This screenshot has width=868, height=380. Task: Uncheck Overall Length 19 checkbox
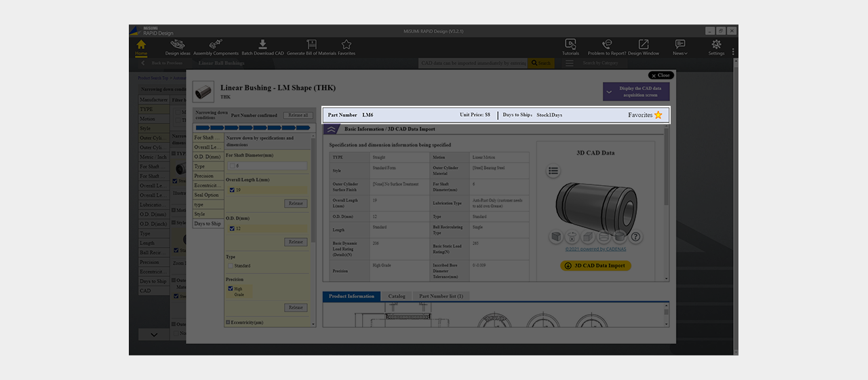pyautogui.click(x=232, y=190)
